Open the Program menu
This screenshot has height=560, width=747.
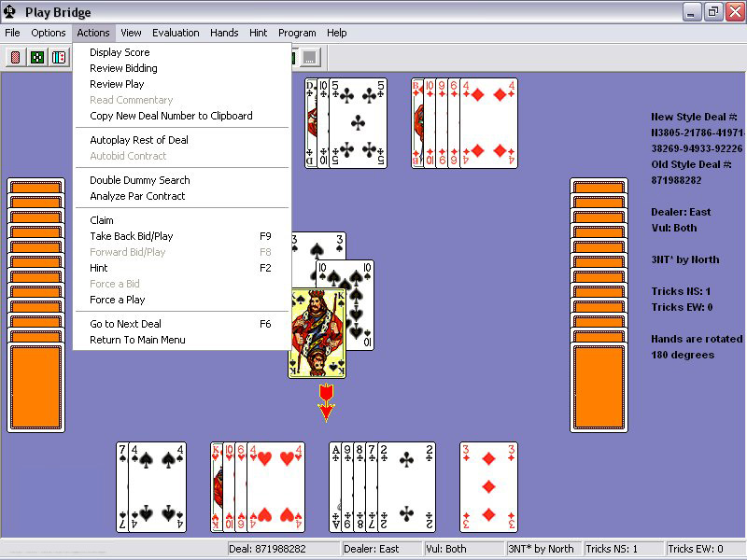297,33
